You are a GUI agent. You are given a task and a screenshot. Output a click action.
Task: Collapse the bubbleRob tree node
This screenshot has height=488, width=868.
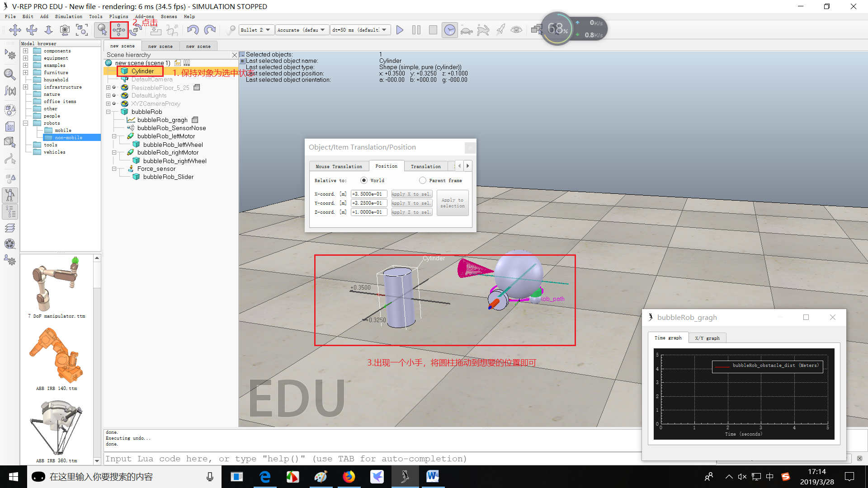pyautogui.click(x=108, y=112)
